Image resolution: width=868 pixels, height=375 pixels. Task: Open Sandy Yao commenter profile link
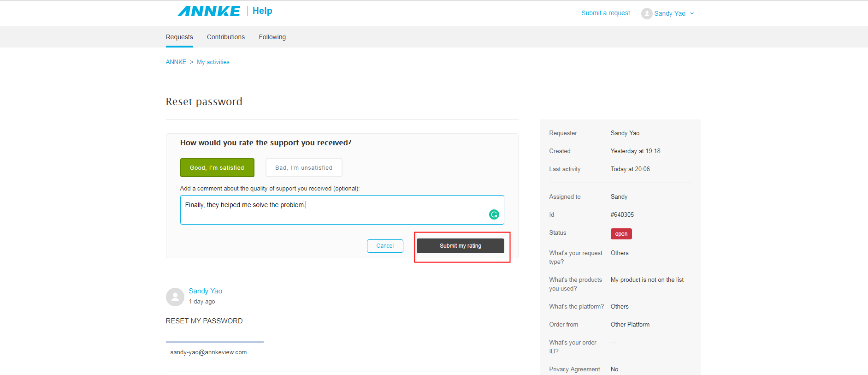[x=206, y=291]
